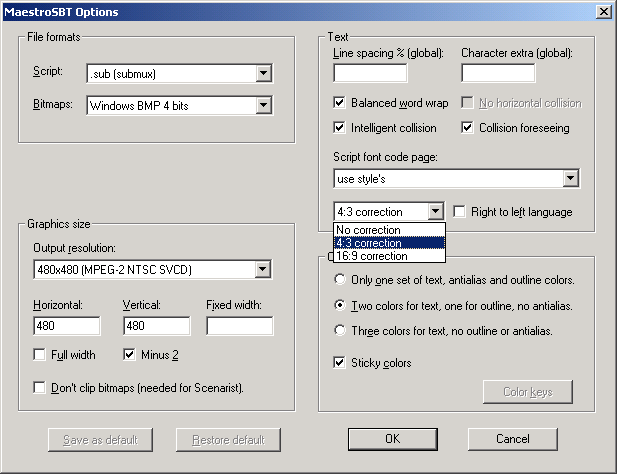Toggle Balanced word wrap checkbox
This screenshot has width=617, height=474.
[x=340, y=103]
